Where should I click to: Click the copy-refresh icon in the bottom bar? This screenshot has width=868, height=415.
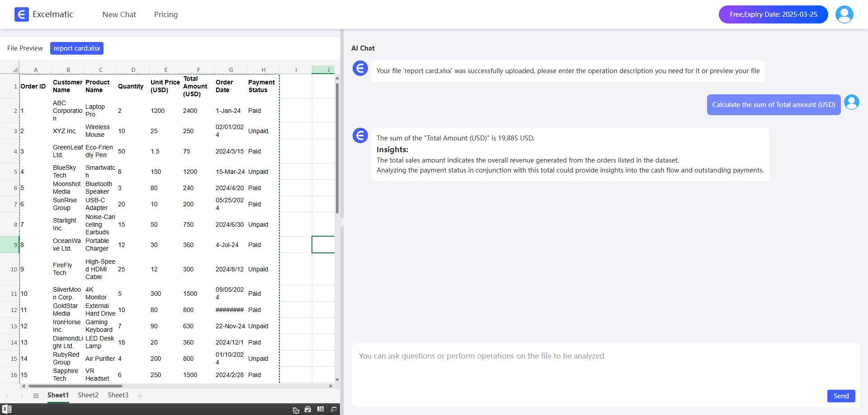[x=296, y=410]
